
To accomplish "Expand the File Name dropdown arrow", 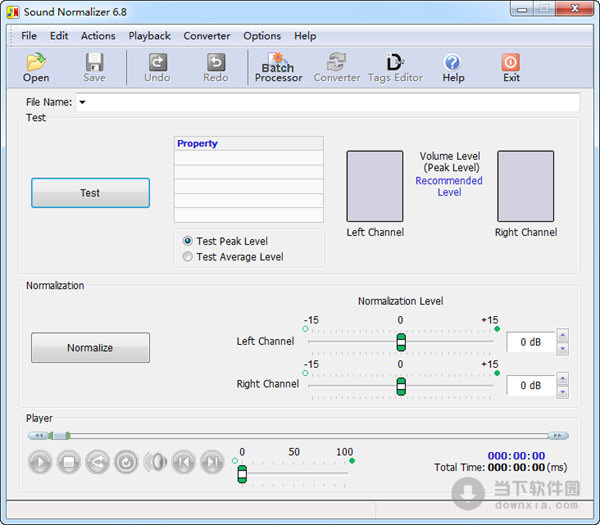I will [82, 102].
